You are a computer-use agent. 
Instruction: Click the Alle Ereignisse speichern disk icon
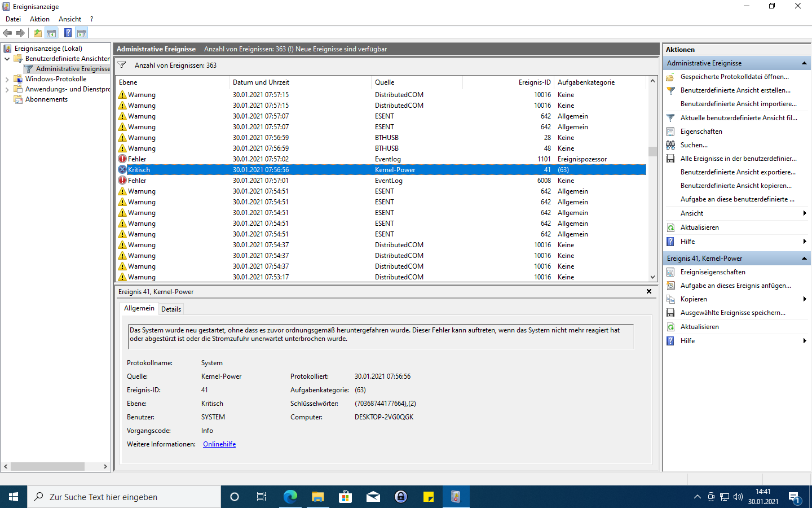click(x=670, y=159)
